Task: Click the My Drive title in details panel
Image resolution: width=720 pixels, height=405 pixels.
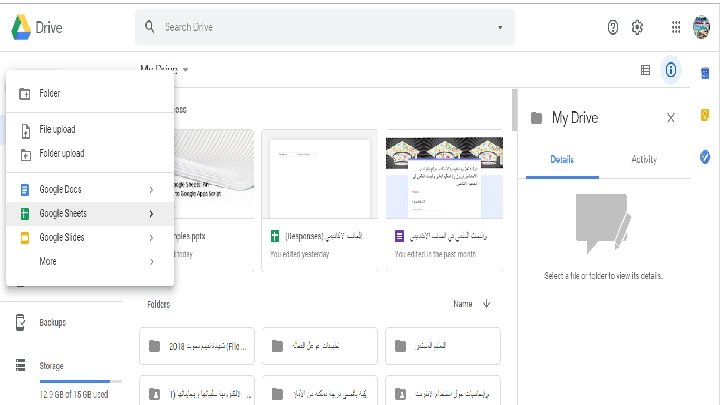Action: (x=575, y=118)
